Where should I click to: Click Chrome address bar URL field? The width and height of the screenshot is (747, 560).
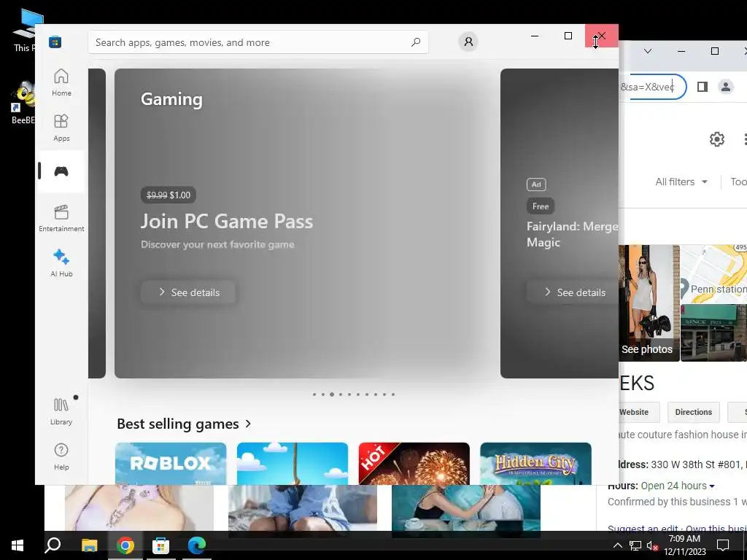pyautogui.click(x=653, y=87)
